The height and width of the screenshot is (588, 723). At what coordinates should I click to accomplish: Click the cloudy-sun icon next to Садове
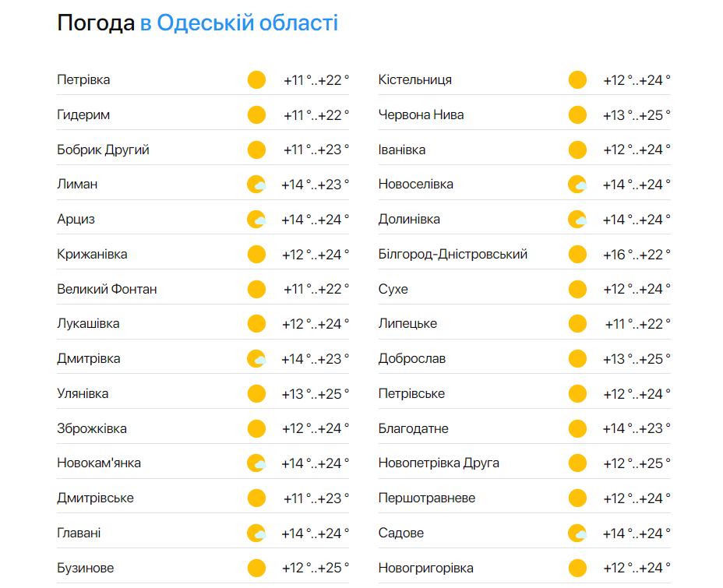pyautogui.click(x=577, y=532)
